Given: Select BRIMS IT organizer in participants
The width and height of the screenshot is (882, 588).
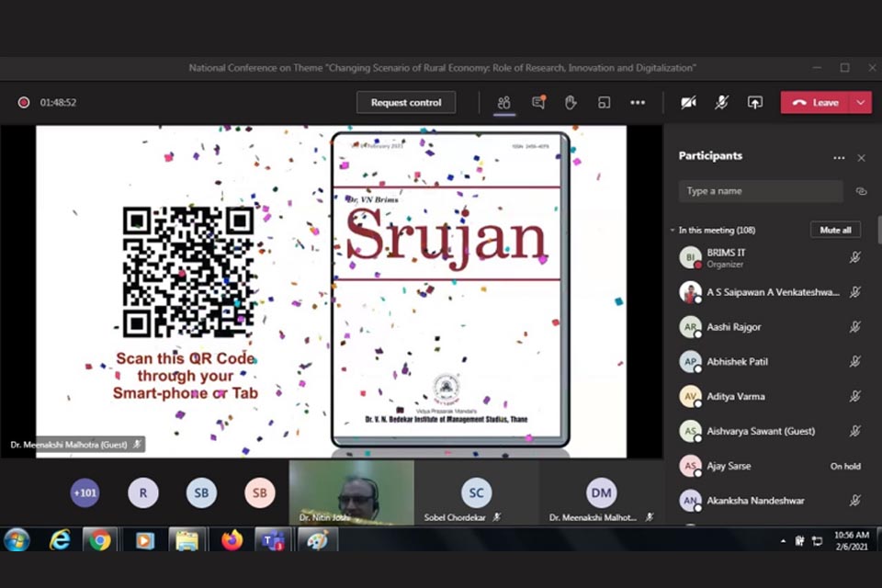Looking at the screenshot, I should coord(770,257).
